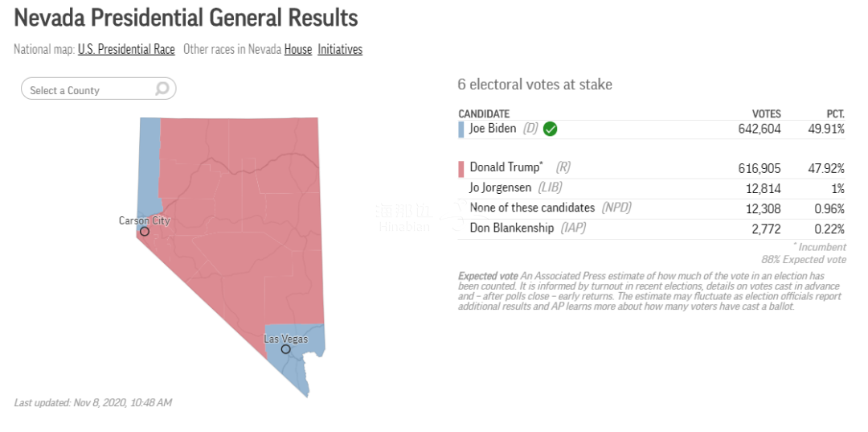
Task: Click the magnifier icon in county search
Action: pyautogui.click(x=162, y=88)
